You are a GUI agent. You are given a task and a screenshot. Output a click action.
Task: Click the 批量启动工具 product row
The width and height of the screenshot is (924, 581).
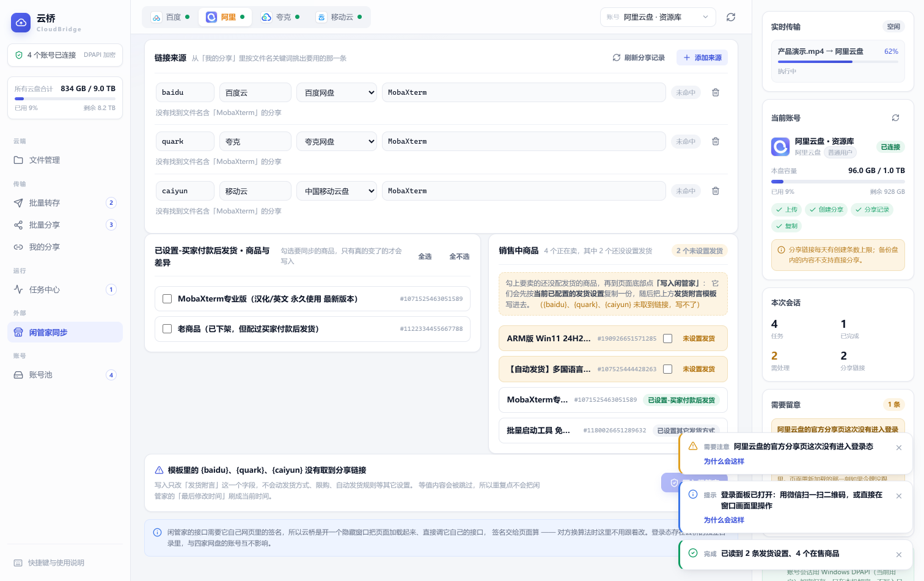613,431
